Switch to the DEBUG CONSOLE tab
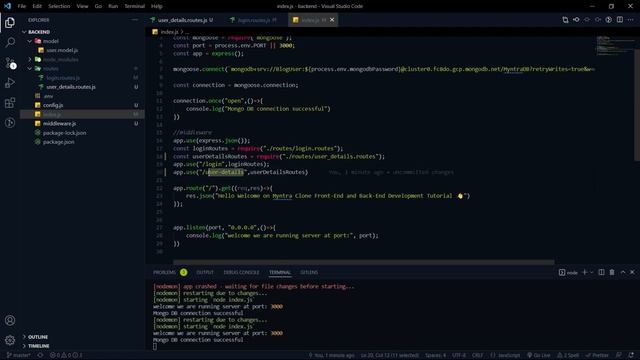The width and height of the screenshot is (640, 360). [241, 272]
